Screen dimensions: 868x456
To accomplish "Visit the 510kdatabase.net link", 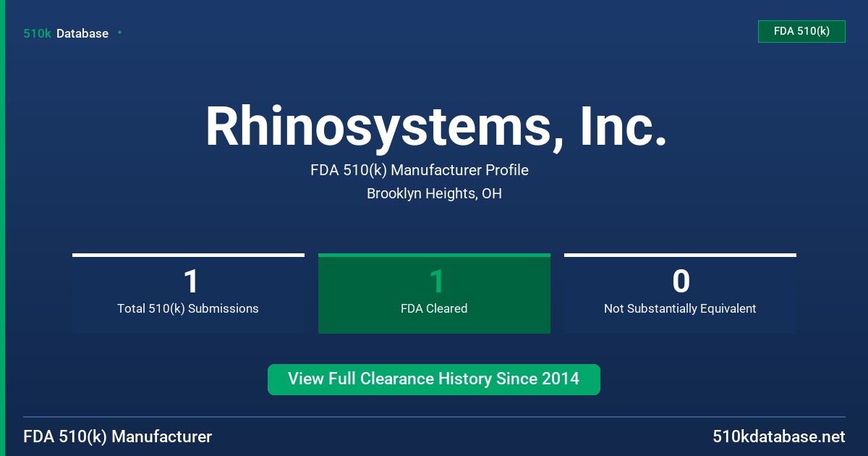I will pos(778,436).
